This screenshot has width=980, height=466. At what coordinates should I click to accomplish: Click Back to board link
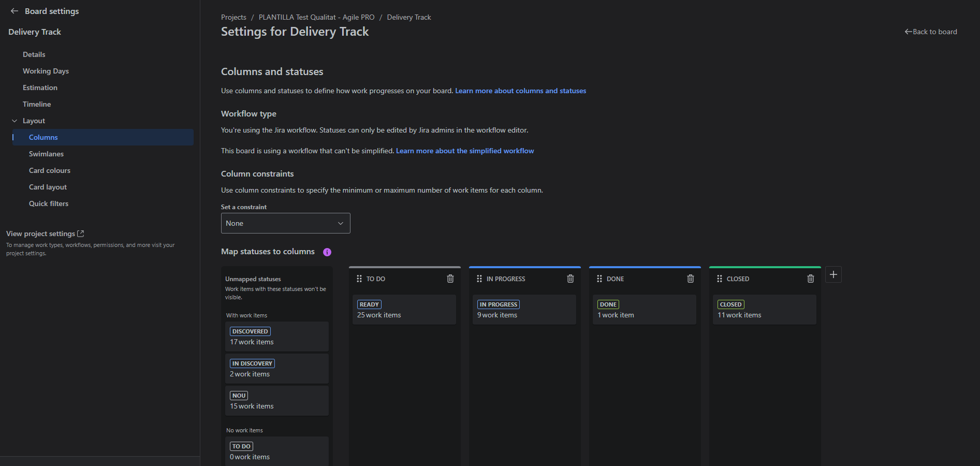coord(930,32)
